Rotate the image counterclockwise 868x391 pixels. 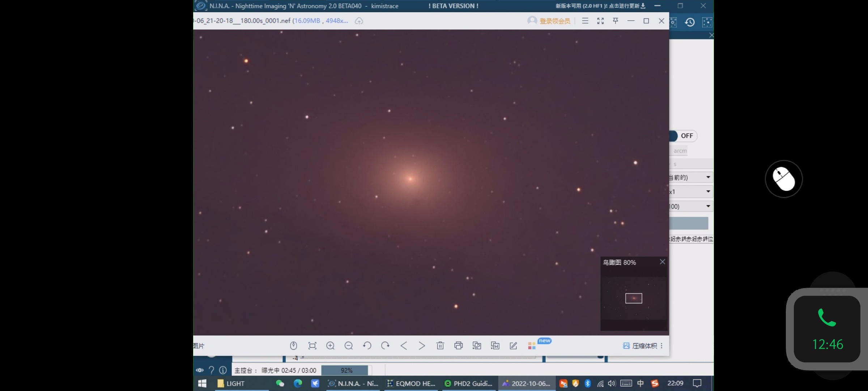click(367, 346)
